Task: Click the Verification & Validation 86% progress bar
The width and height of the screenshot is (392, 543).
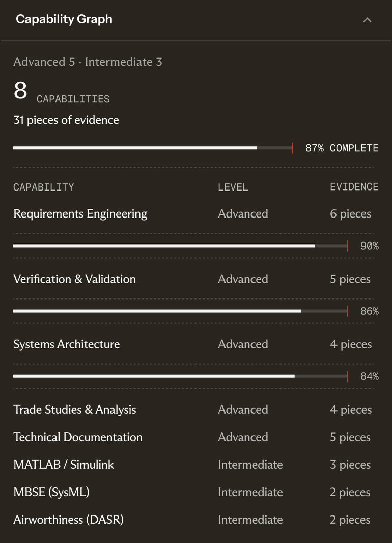Action: 181,311
